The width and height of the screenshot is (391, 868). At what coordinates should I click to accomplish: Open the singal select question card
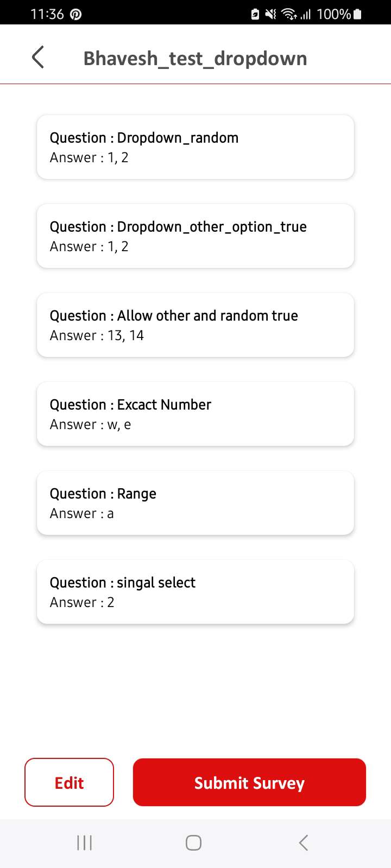tap(195, 592)
